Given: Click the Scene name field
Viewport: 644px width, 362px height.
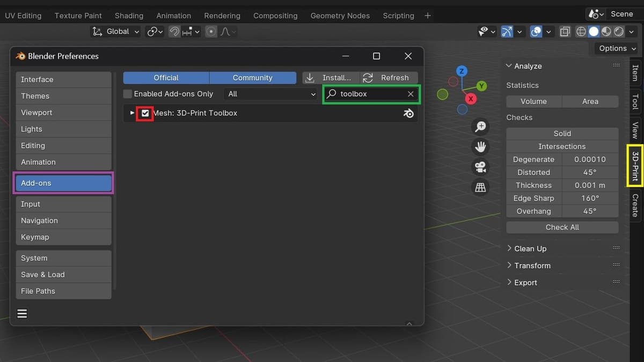Looking at the screenshot, I should click(624, 14).
